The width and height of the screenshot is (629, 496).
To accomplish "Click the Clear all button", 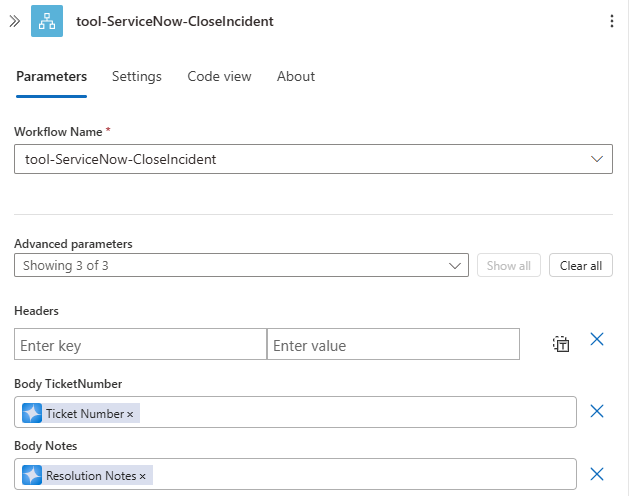I will [581, 265].
